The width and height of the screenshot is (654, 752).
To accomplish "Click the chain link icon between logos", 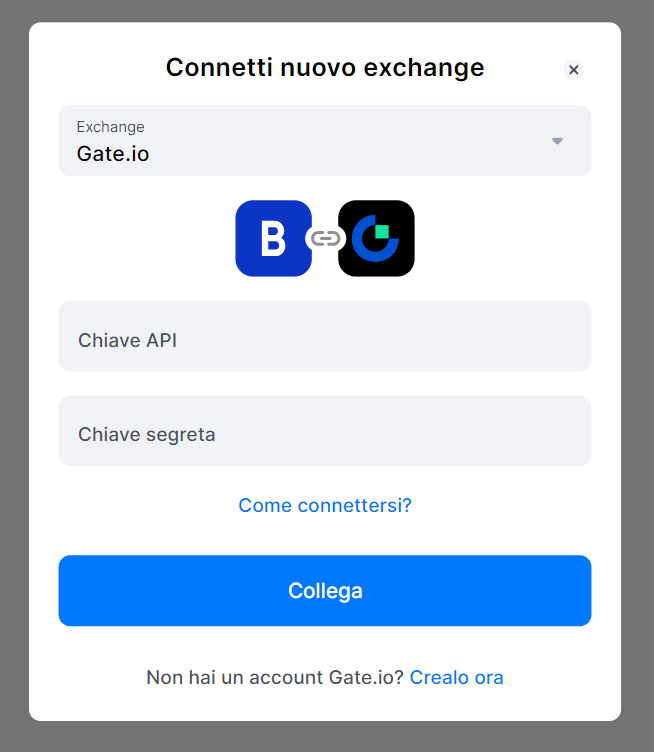I will pos(325,238).
